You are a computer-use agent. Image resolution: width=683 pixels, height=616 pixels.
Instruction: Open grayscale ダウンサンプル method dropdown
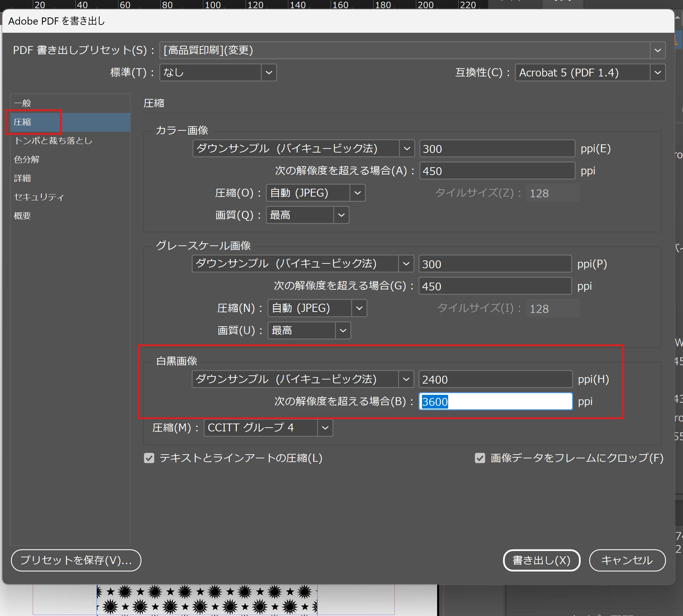tap(303, 263)
